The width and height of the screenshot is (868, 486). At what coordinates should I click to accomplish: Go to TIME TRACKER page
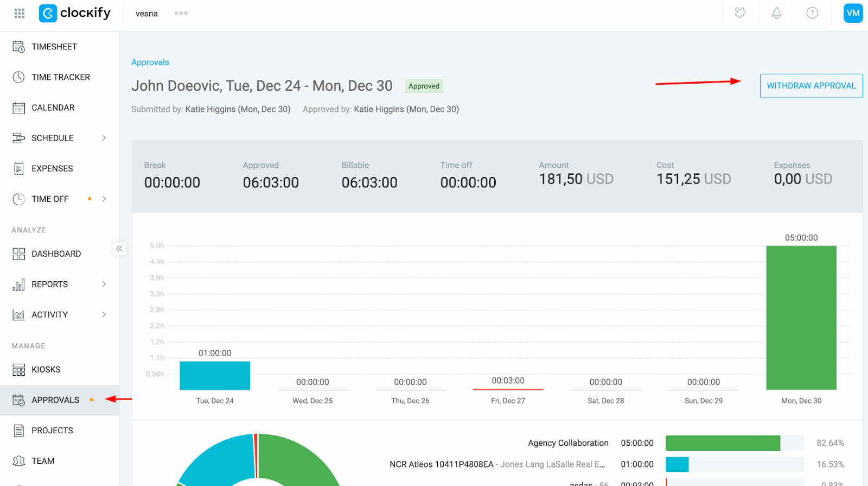click(61, 77)
